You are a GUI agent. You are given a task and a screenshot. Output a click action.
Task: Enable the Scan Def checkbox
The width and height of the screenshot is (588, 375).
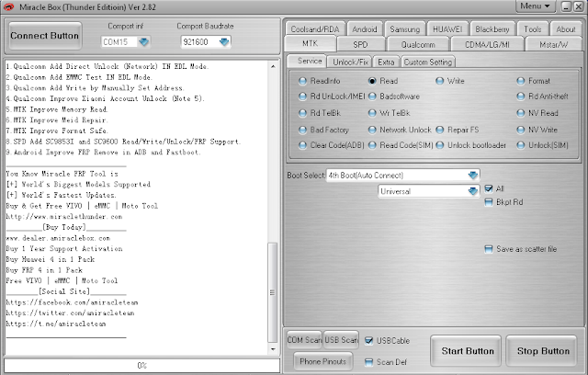coord(369,362)
